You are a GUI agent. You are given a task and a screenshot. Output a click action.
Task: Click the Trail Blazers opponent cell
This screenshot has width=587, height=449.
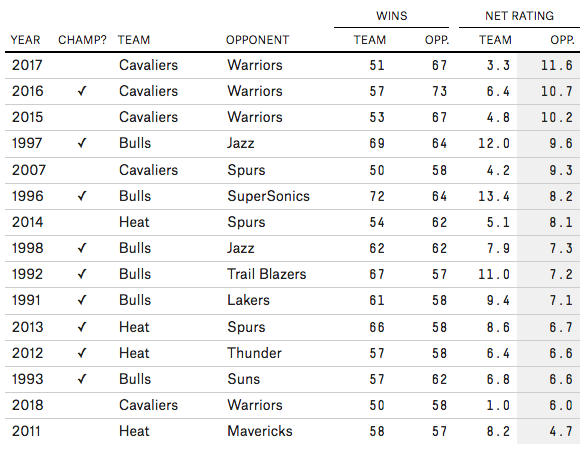267,274
